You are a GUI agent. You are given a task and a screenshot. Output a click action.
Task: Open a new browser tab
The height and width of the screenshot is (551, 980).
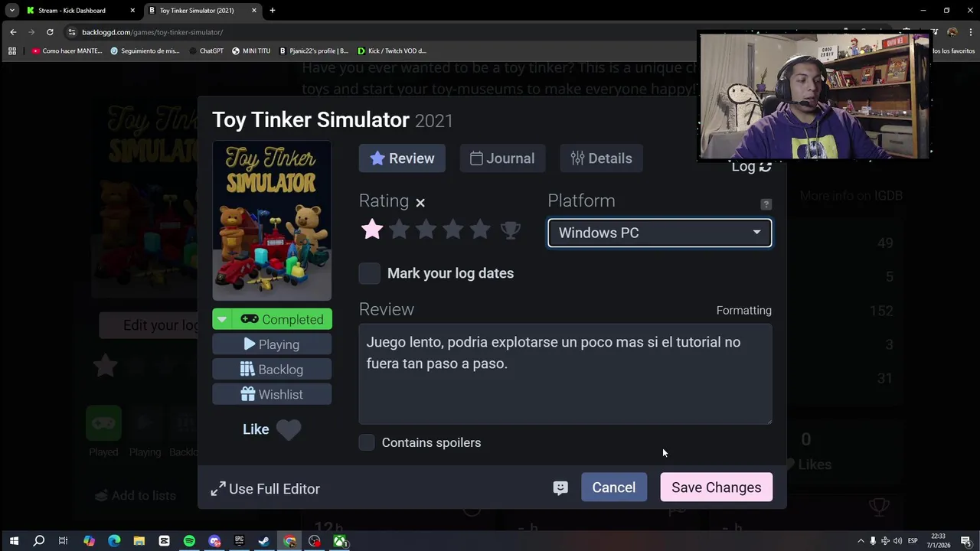pos(272,11)
